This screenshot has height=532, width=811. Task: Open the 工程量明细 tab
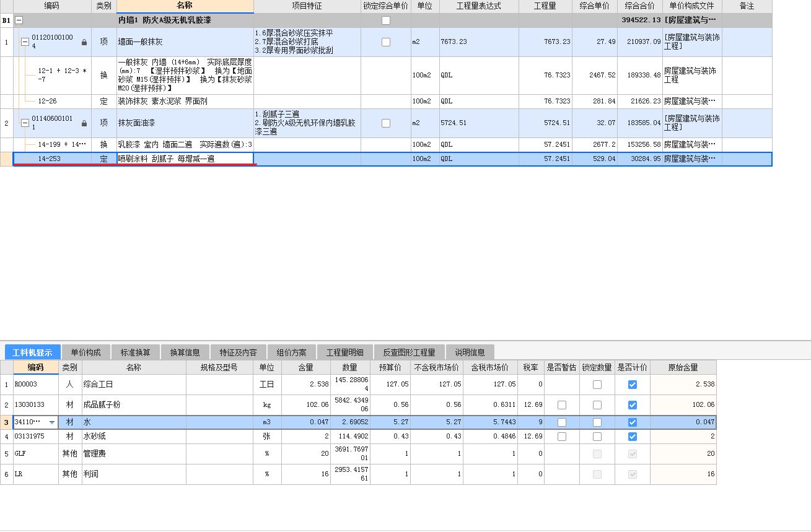[344, 352]
